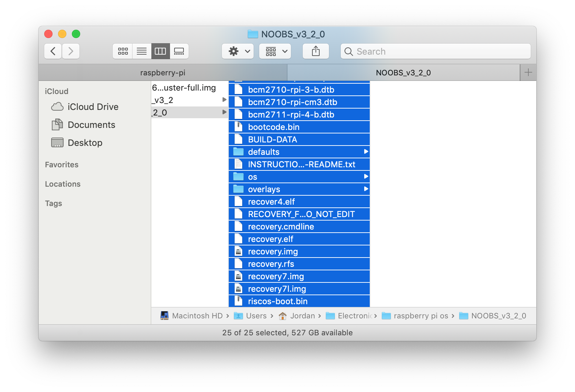Switch to list view

click(x=142, y=51)
